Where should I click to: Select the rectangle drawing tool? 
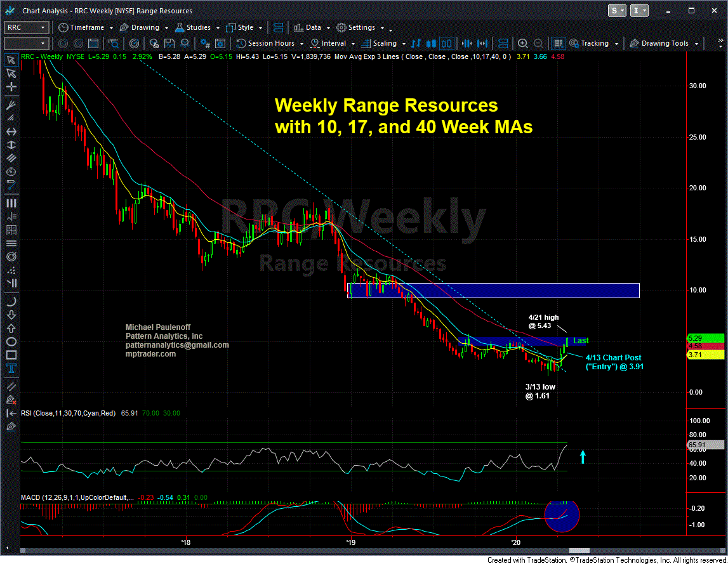(x=11, y=355)
